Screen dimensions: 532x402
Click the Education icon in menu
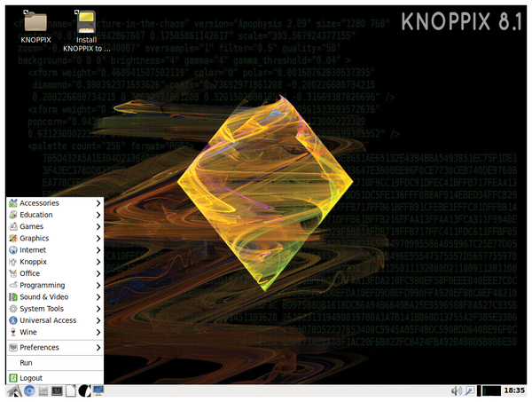13,215
